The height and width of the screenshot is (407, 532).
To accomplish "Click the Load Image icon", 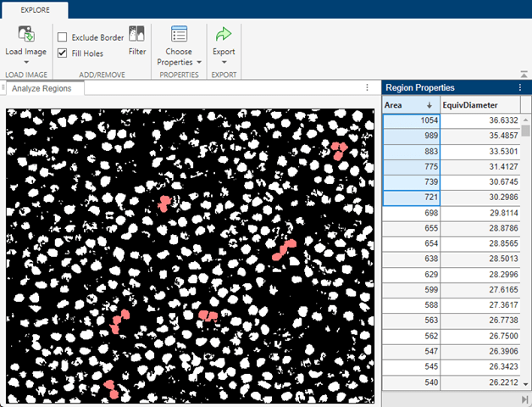I will [x=26, y=34].
